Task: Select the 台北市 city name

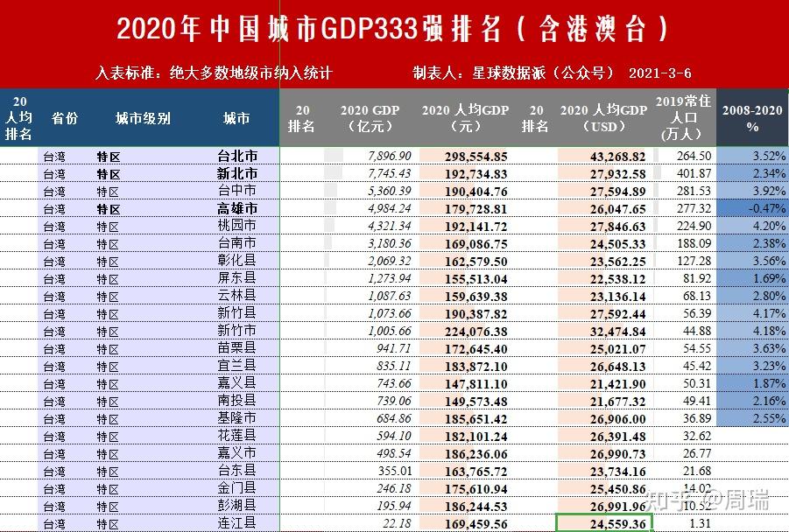Action: tap(236, 155)
